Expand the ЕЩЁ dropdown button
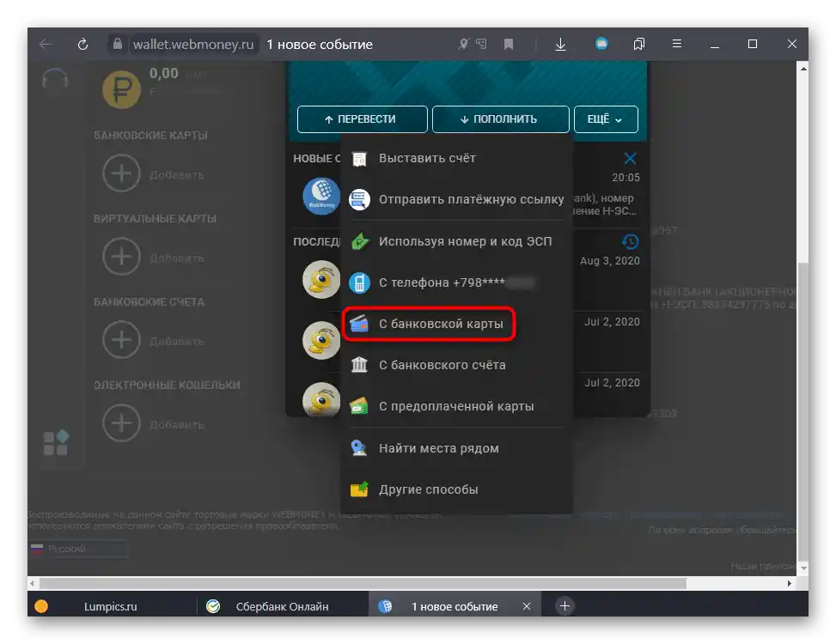The image size is (836, 644). (606, 118)
